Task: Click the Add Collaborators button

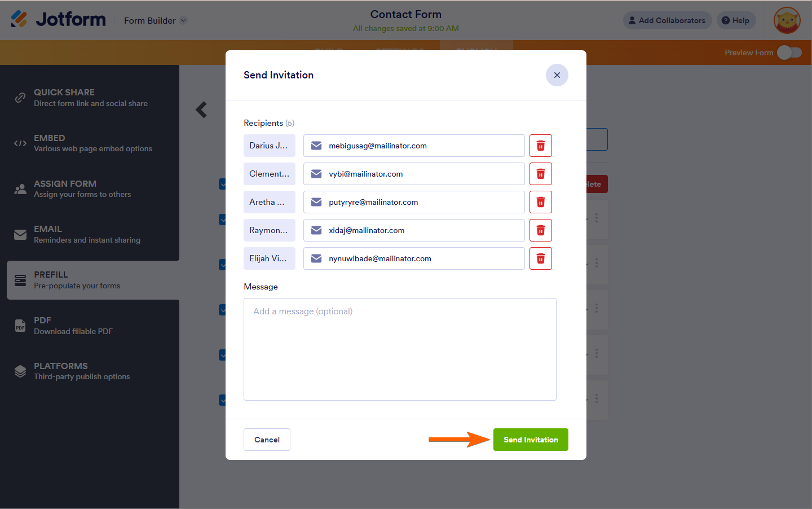Action: click(667, 20)
